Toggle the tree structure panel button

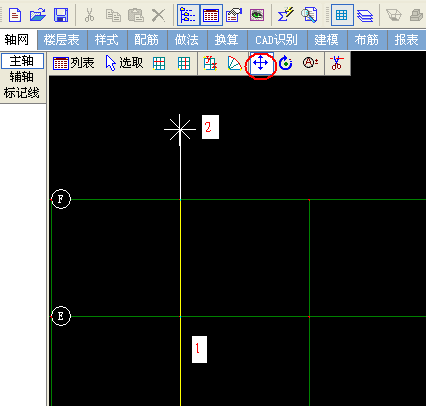[x=188, y=15]
